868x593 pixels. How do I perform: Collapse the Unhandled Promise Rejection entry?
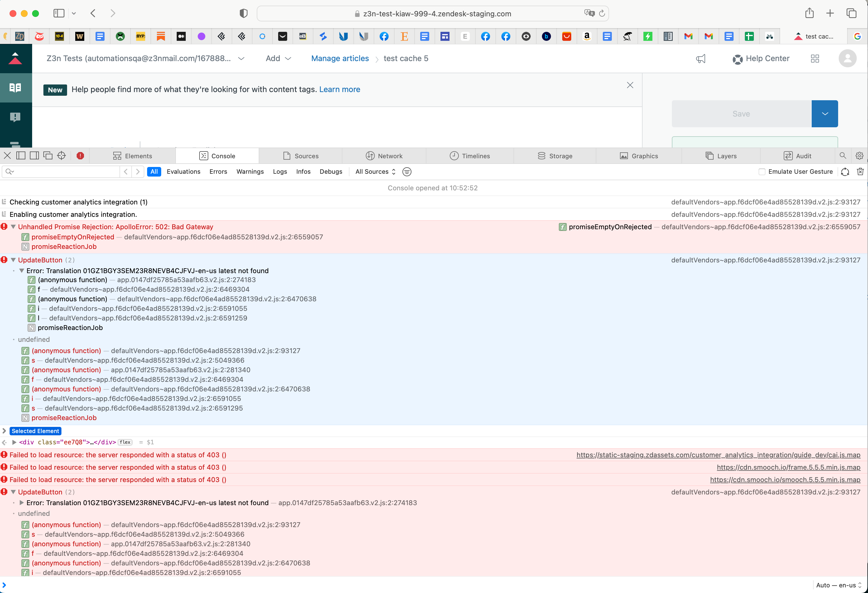pos(14,227)
